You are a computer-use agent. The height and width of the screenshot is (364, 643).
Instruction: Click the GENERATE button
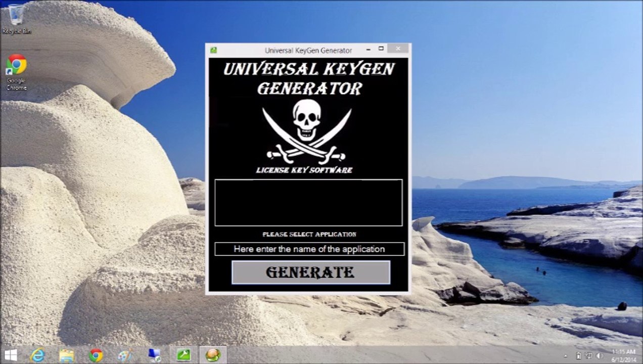click(311, 272)
